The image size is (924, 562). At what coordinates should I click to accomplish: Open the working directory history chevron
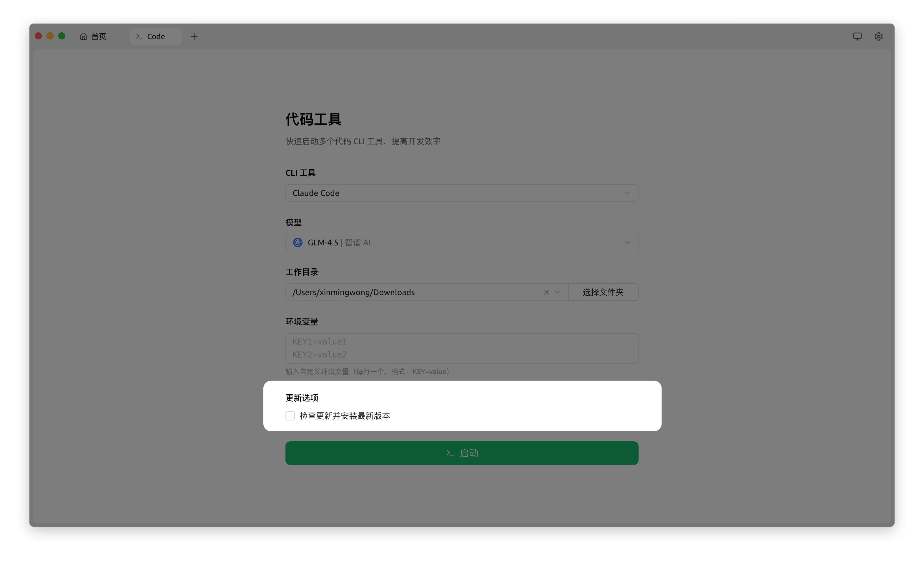[x=557, y=292]
